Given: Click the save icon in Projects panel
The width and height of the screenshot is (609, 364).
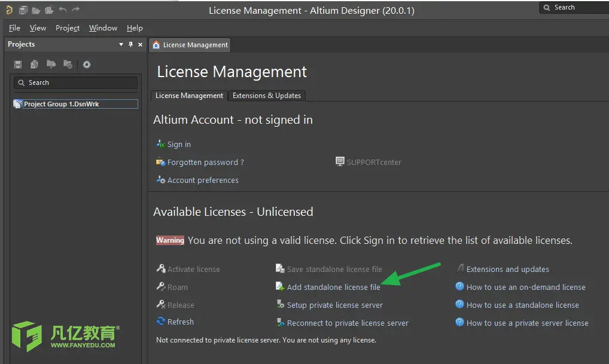Looking at the screenshot, I should point(18,65).
